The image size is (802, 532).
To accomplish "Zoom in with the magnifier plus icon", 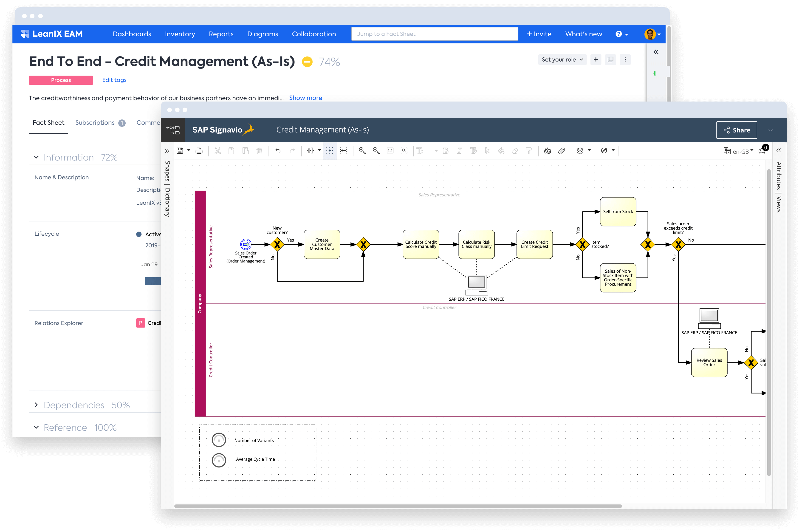I will (x=362, y=151).
